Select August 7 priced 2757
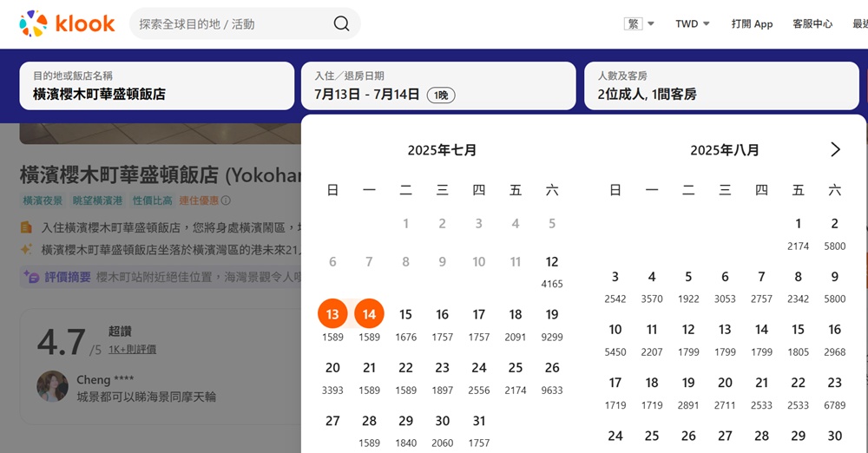The image size is (868, 453). pyautogui.click(x=761, y=286)
